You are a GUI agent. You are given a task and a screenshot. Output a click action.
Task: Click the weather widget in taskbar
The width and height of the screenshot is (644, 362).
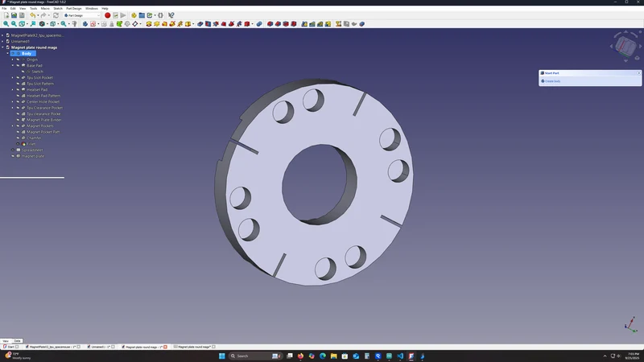click(17, 356)
